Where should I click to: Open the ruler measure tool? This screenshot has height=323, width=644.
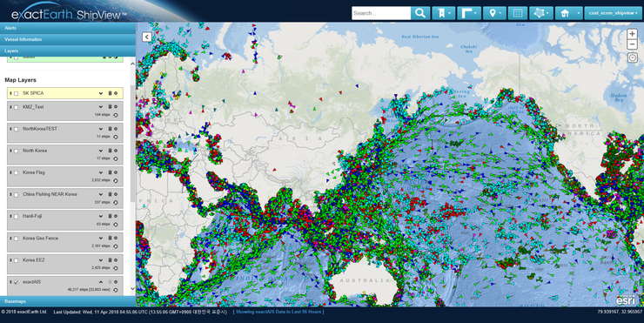469,13
